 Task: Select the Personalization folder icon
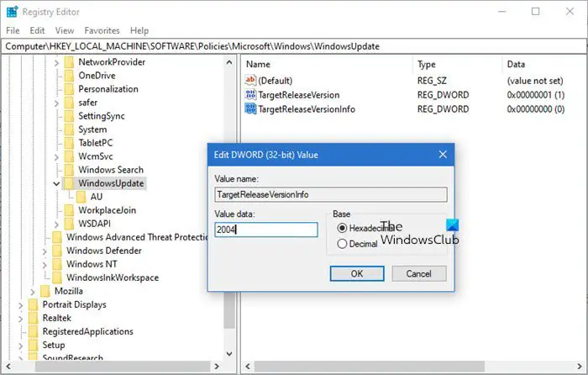[69, 89]
